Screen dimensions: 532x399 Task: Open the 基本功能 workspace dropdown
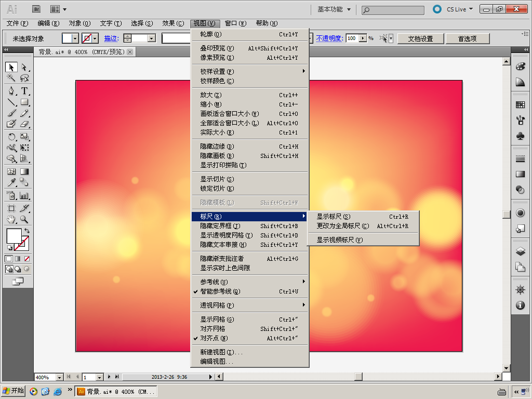(x=334, y=9)
